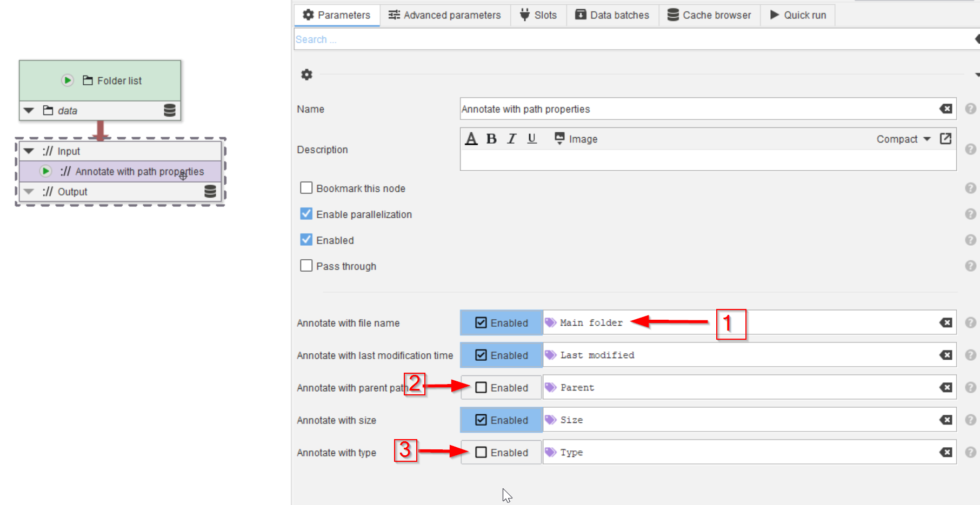The image size is (980, 505).
Task: Click the Image insert button
Action: pos(576,139)
